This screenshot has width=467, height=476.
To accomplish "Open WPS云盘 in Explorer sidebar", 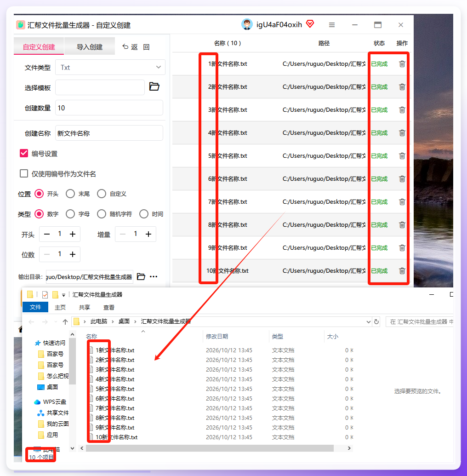I will tap(51, 402).
